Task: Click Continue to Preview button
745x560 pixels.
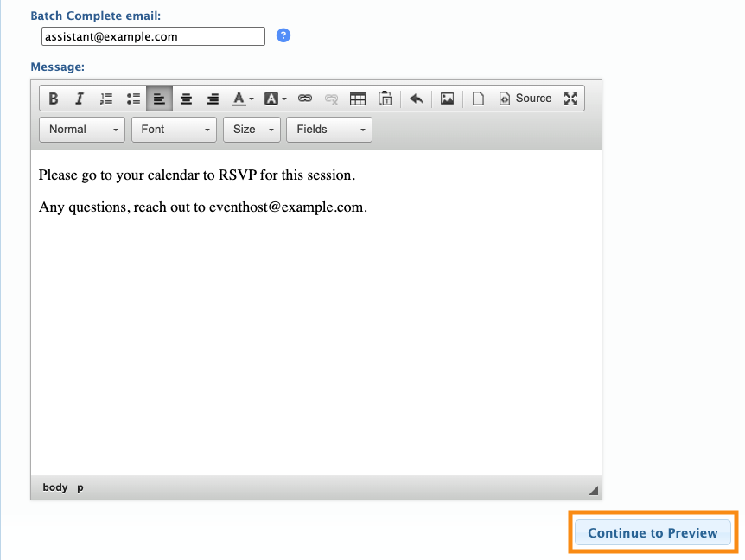Action: 653,532
